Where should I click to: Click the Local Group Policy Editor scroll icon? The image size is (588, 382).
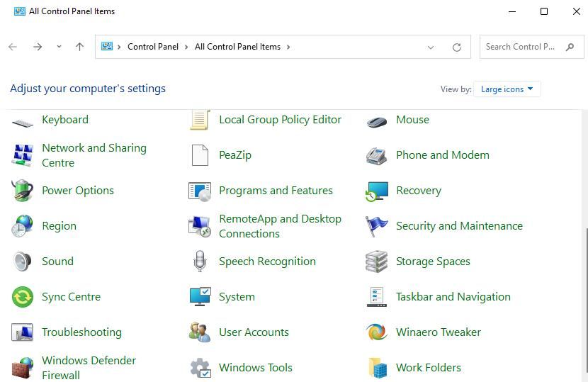pyautogui.click(x=200, y=120)
